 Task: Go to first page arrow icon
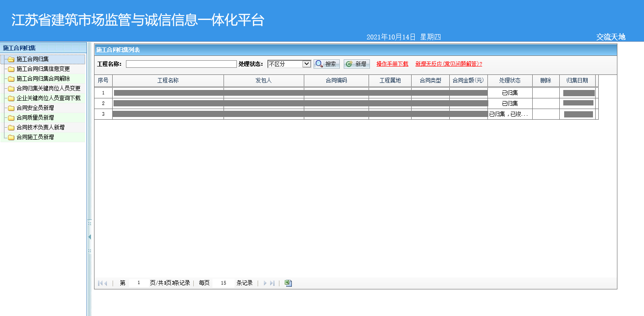100,283
